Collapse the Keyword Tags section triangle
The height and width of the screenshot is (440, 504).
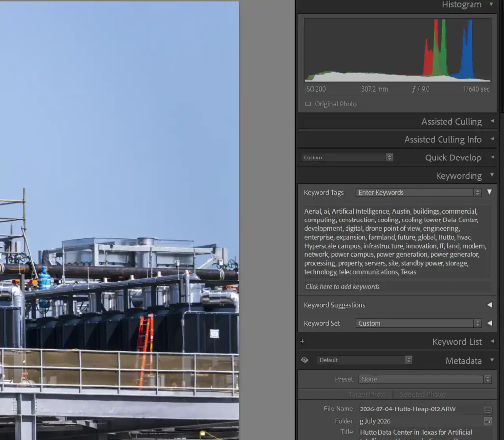pos(489,192)
